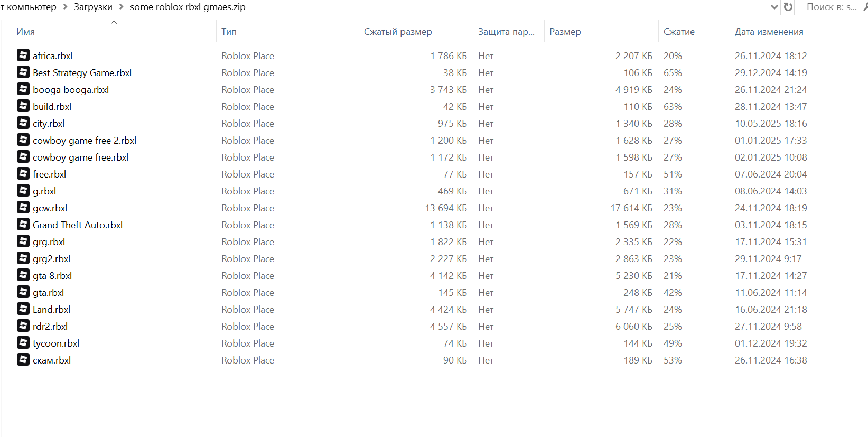Select the file name city.rbxl

click(49, 123)
